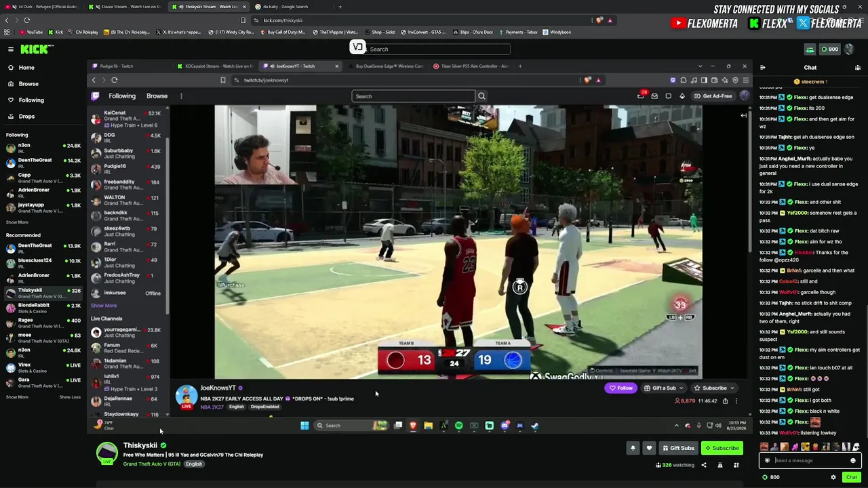The height and width of the screenshot is (488, 868).
Task: Open Twitch bits crown icon
Action: [682, 96]
